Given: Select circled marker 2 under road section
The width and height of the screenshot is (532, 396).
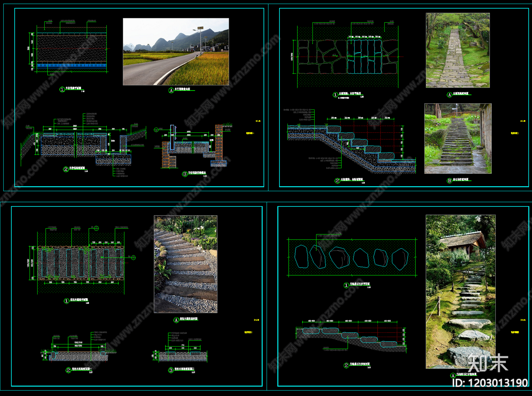Looking at the screenshot, I should click(66, 169).
